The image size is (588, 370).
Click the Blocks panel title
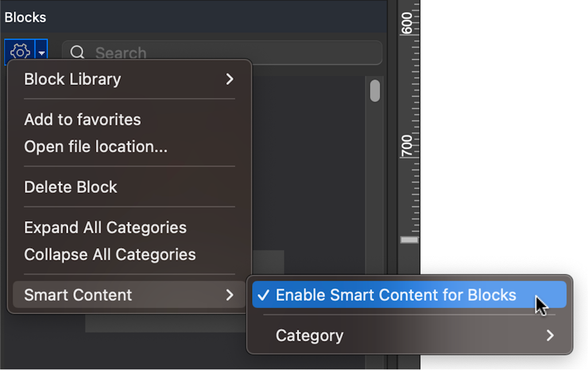coord(25,17)
